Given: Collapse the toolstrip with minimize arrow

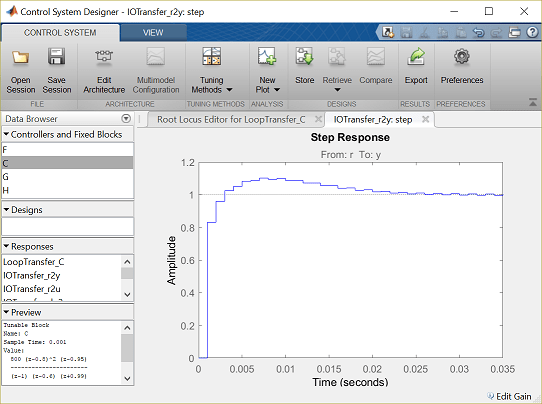Looking at the screenshot, I should click(x=533, y=103).
